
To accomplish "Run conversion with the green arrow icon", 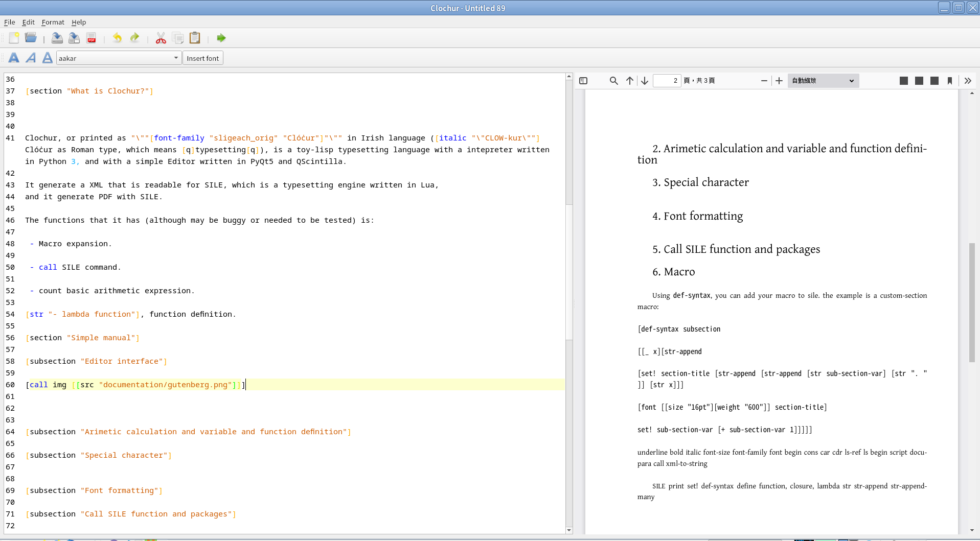I will click(221, 38).
